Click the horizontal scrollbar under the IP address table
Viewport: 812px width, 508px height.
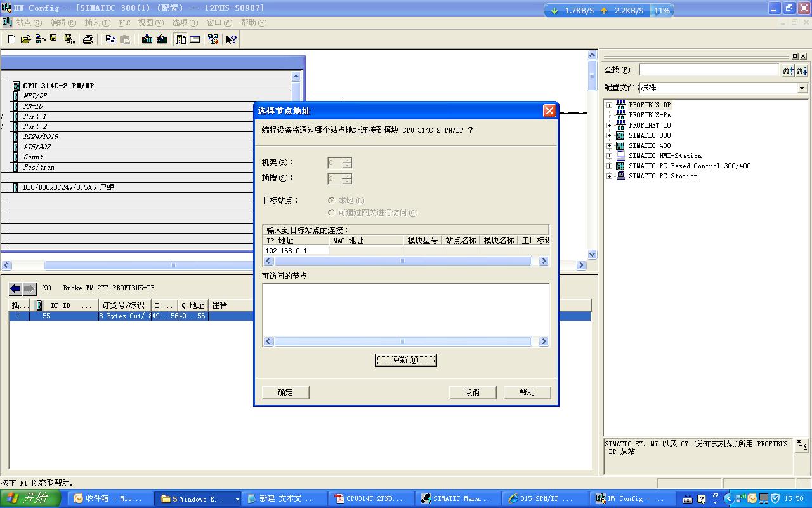pyautogui.click(x=406, y=261)
